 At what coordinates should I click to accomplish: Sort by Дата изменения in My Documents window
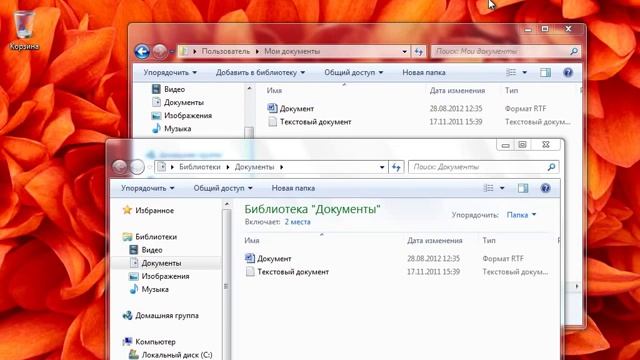457,91
